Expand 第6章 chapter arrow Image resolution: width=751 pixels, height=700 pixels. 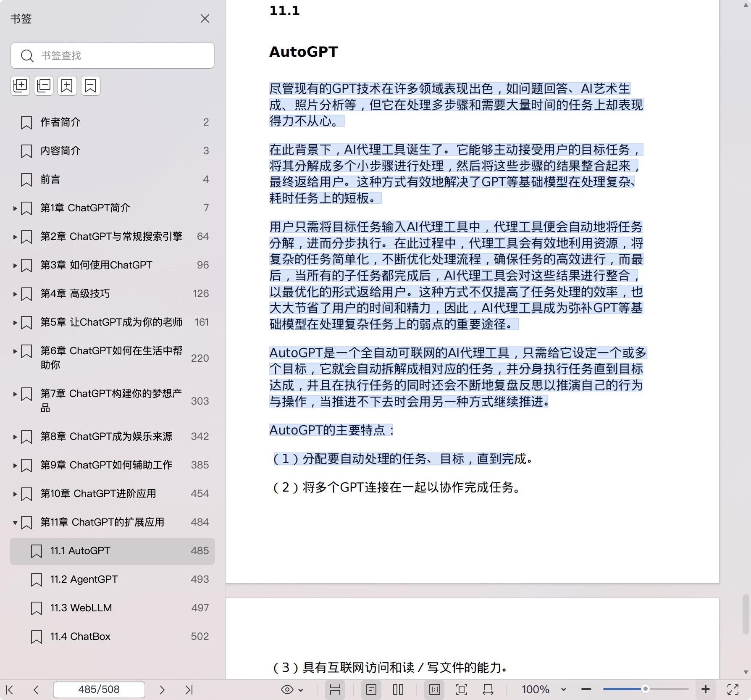point(15,351)
